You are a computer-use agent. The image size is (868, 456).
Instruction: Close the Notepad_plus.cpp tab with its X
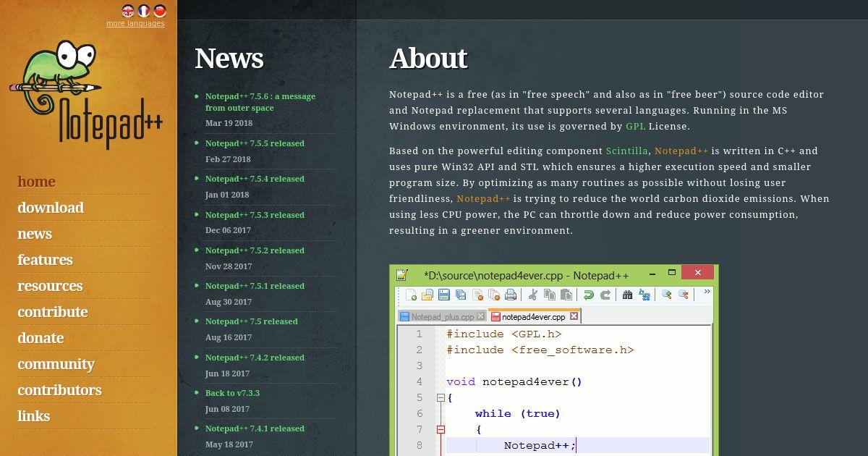[x=480, y=316]
